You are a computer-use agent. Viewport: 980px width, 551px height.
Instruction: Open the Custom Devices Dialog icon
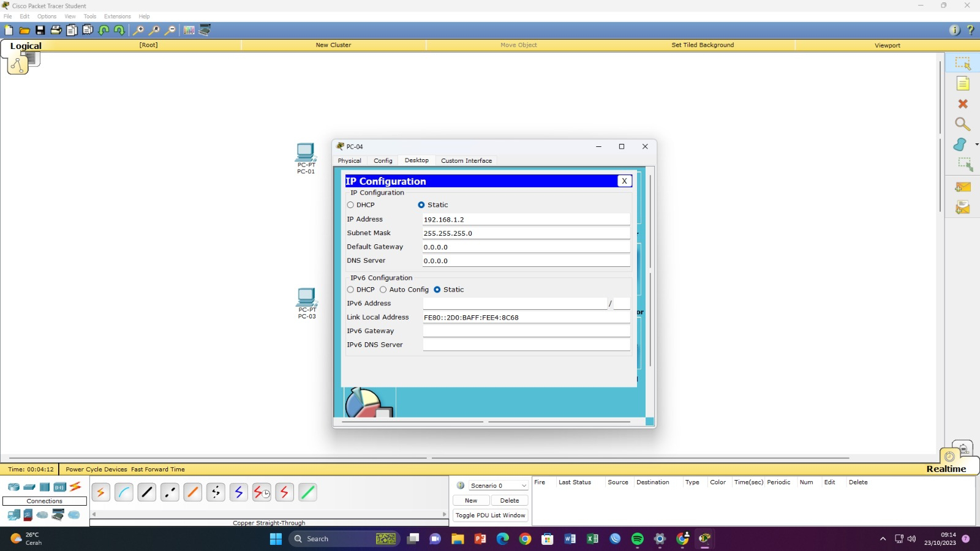coord(205,30)
